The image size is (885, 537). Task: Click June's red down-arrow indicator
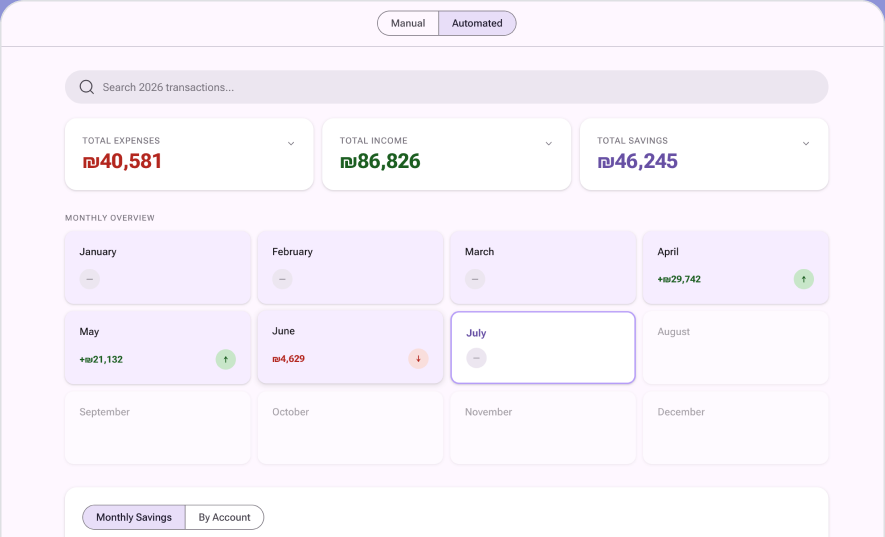pyautogui.click(x=418, y=359)
